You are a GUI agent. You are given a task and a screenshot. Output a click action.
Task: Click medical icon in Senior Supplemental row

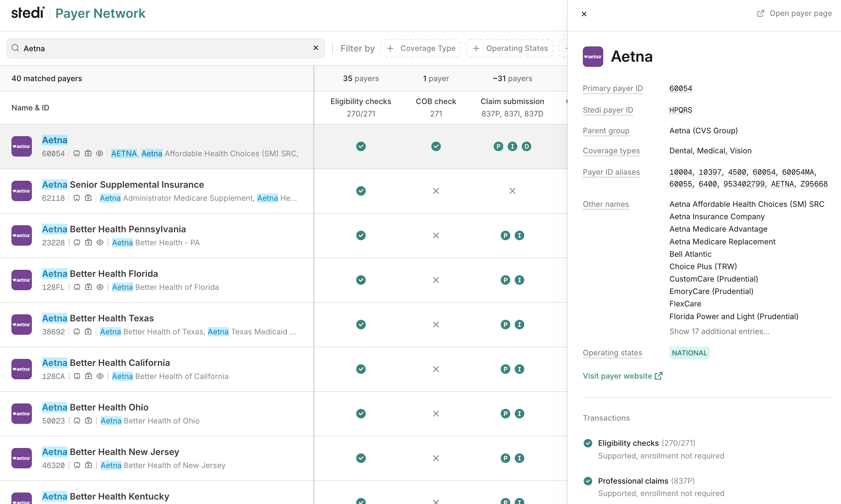tap(88, 198)
